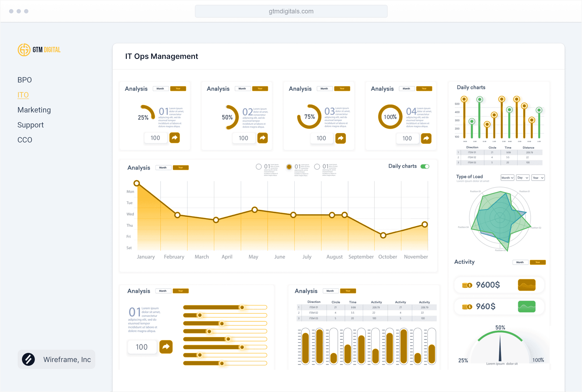Viewport: 582px width, 392px height.
Task: Click the Month button in Activity section
Action: point(520,262)
